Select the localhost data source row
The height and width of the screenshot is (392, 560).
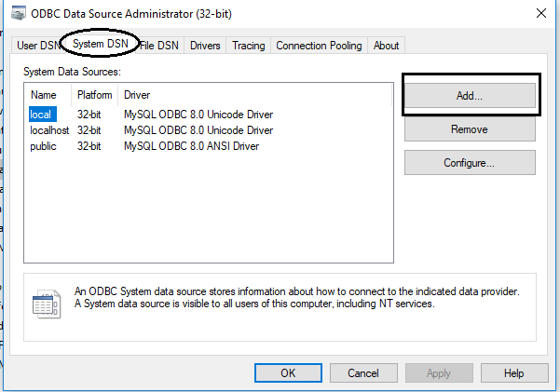pos(49,130)
